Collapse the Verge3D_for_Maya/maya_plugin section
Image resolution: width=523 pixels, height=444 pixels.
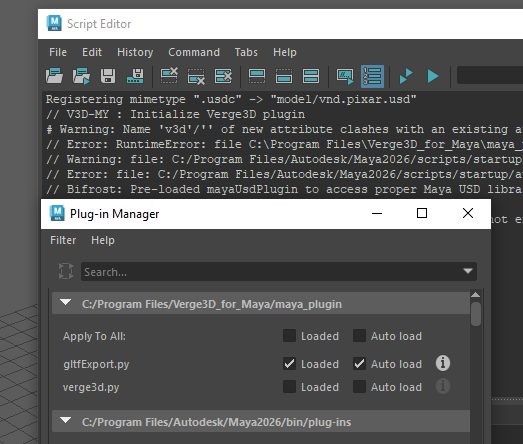pos(65,303)
